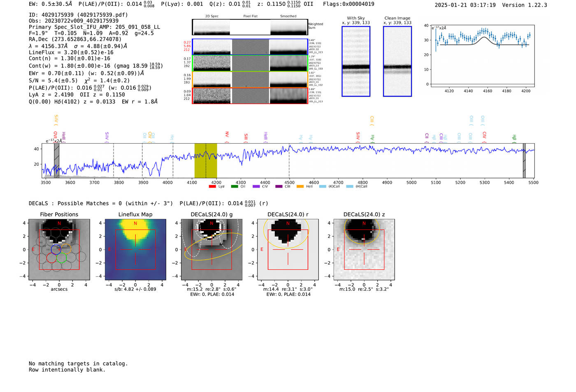This screenshot has width=576, height=392.
Task: Click the red OVI line label above the spectrum
Action: pyautogui.click(x=56, y=136)
